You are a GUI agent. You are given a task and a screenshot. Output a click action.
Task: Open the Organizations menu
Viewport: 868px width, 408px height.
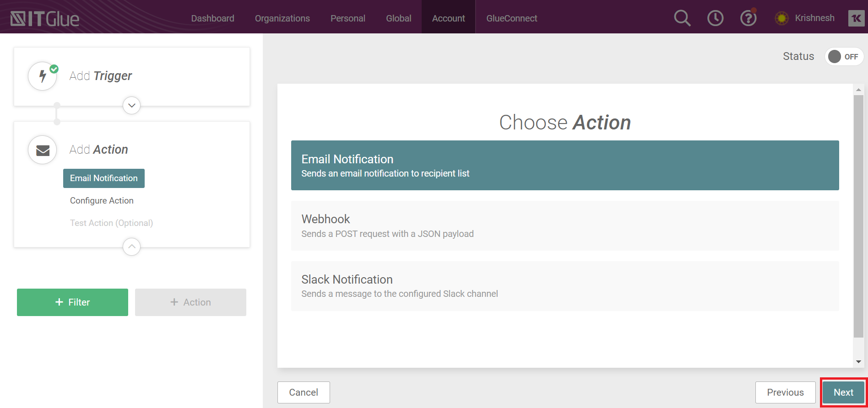[282, 18]
